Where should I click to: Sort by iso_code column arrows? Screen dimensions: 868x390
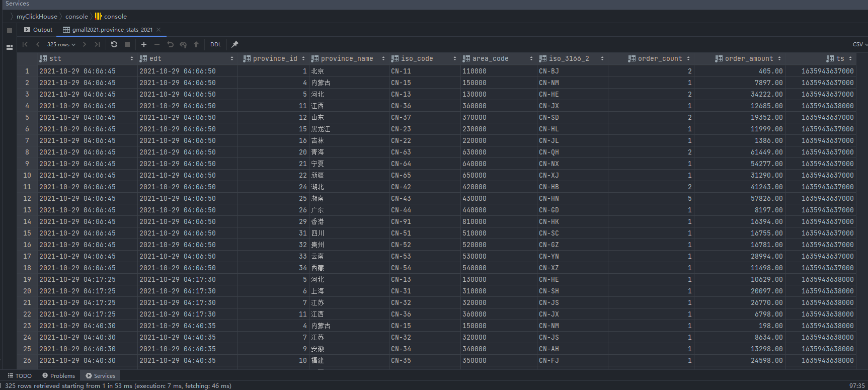(x=455, y=59)
